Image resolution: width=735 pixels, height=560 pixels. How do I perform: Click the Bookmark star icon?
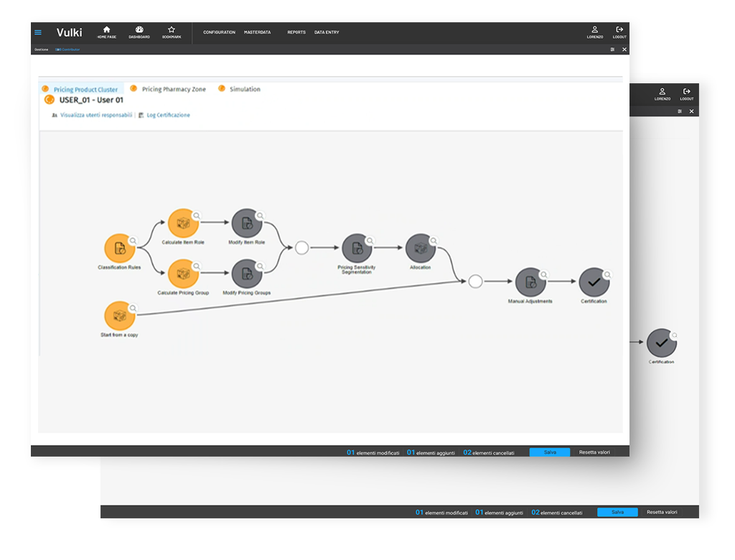coord(172,30)
